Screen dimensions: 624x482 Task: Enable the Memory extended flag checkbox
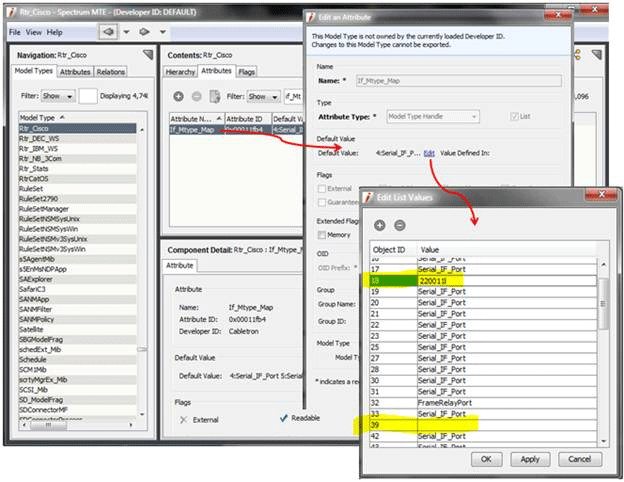click(320, 235)
